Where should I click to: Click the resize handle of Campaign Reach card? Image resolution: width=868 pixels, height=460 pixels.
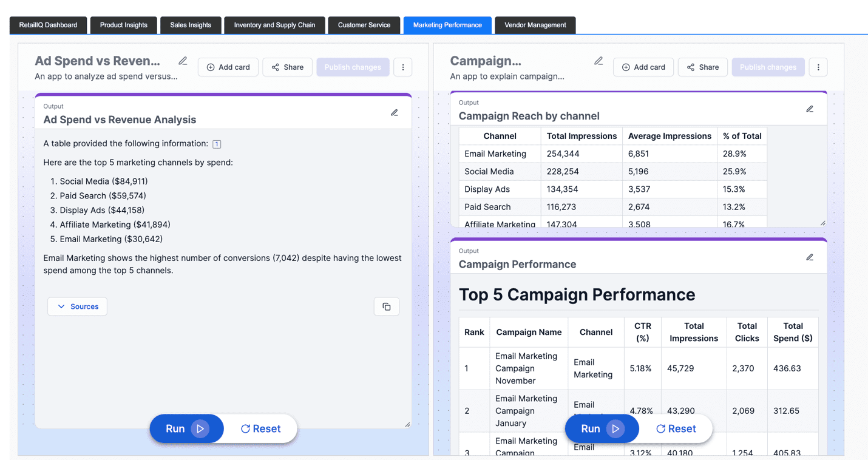click(823, 223)
